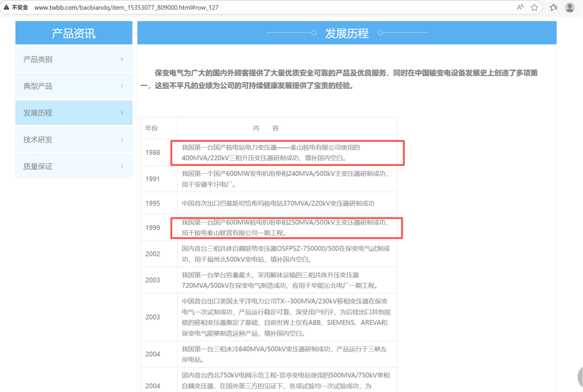
Task: Add page to favorites with star icon
Action: coord(535,8)
